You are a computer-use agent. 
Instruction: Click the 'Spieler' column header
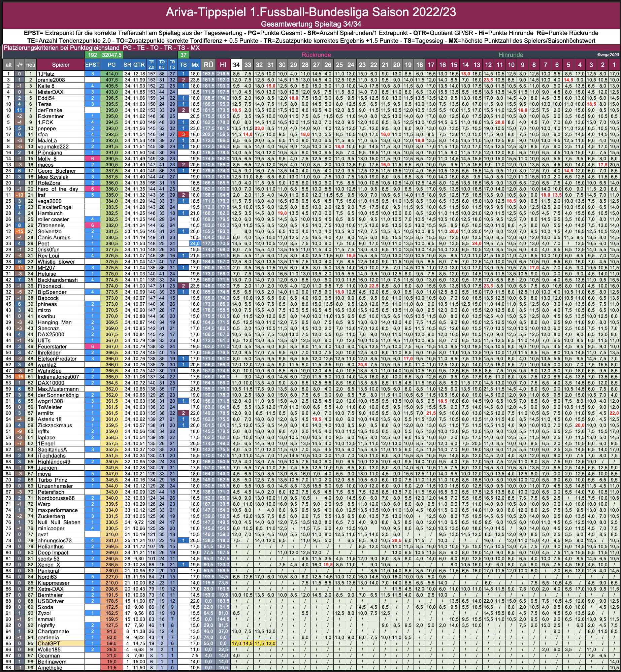[x=61, y=65]
